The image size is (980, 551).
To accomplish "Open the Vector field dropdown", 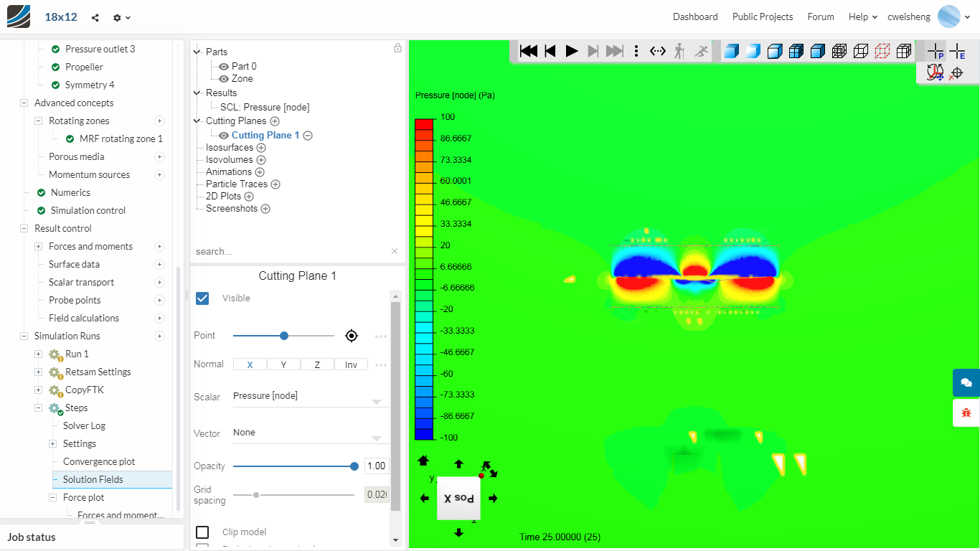I will pos(310,433).
